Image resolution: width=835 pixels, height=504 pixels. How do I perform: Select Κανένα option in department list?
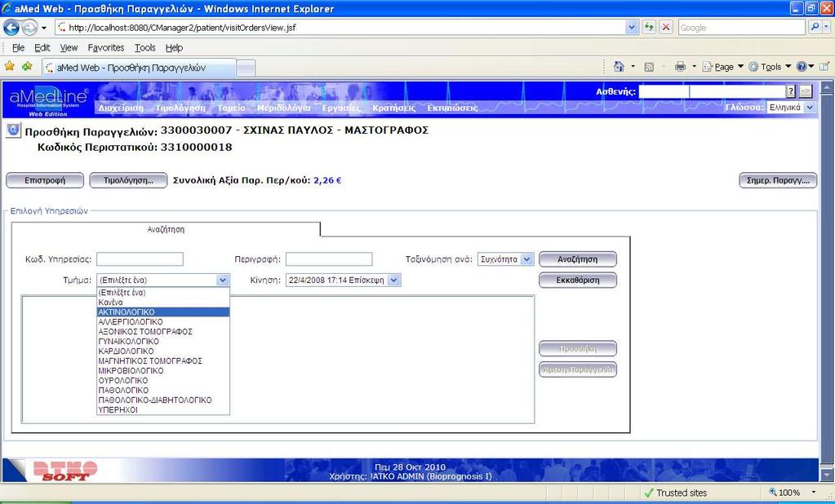163,303
